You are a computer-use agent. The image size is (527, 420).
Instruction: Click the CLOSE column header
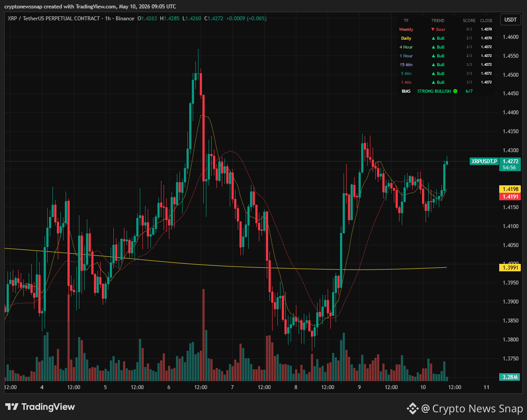point(486,20)
